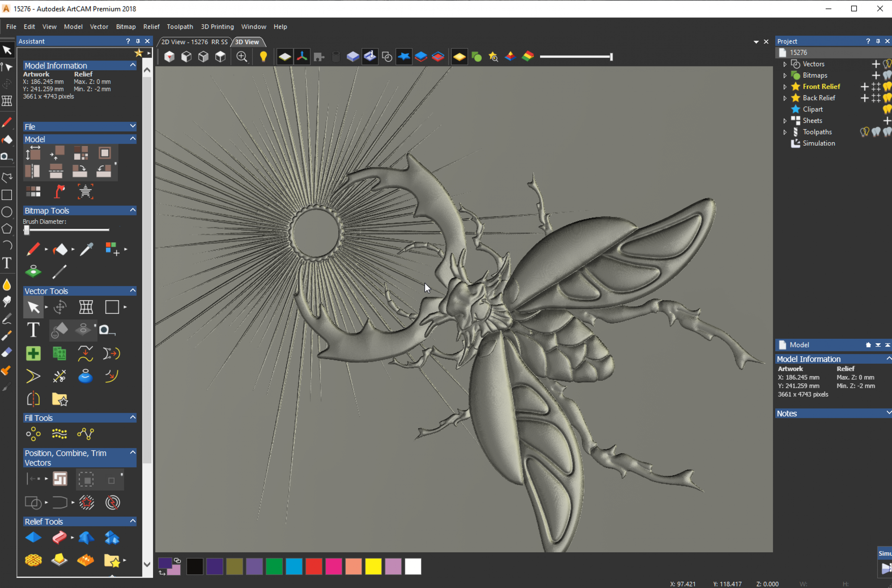Toggle visibility of Front Relief layer
This screenshot has height=588, width=892.
click(888, 86)
